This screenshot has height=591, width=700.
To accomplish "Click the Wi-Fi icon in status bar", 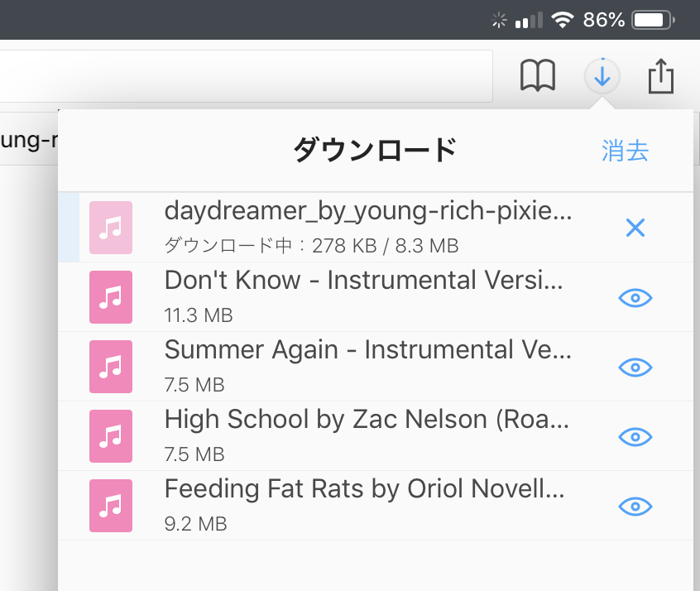I will (563, 20).
